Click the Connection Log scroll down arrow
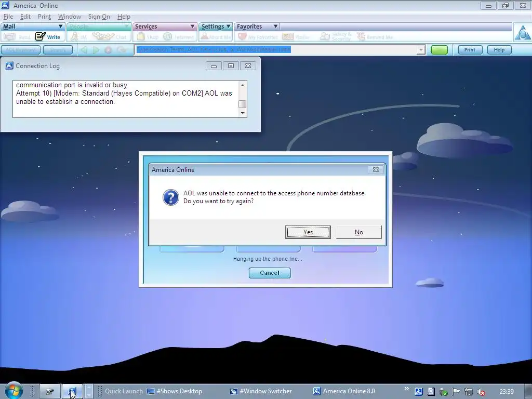 242,113
